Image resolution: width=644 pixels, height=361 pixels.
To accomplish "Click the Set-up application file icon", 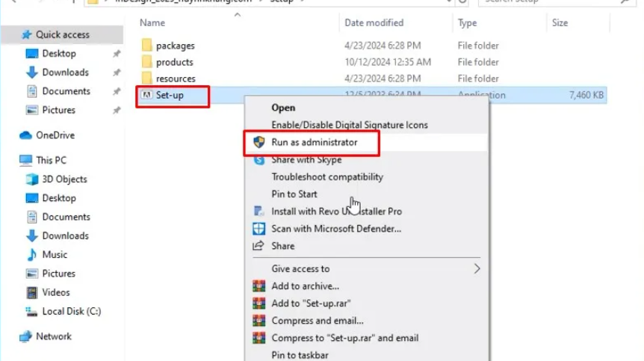I will point(147,95).
